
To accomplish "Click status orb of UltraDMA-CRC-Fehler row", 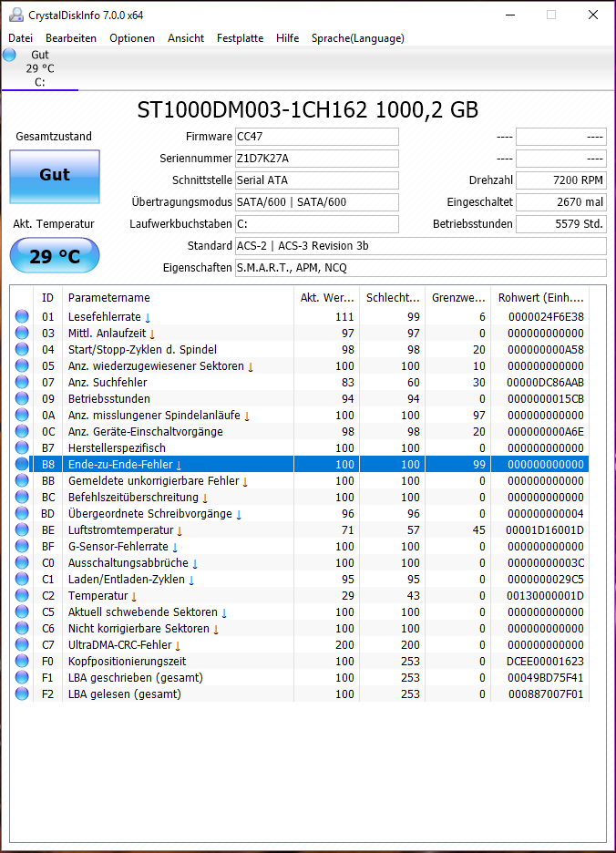I will coord(21,645).
